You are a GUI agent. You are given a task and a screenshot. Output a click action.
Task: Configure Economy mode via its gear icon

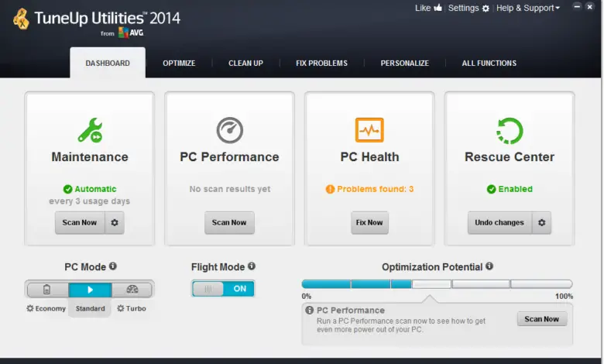(x=29, y=308)
